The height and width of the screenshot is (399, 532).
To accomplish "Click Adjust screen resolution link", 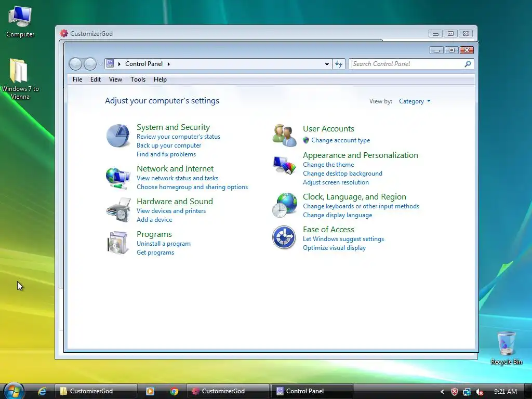I will (336, 182).
